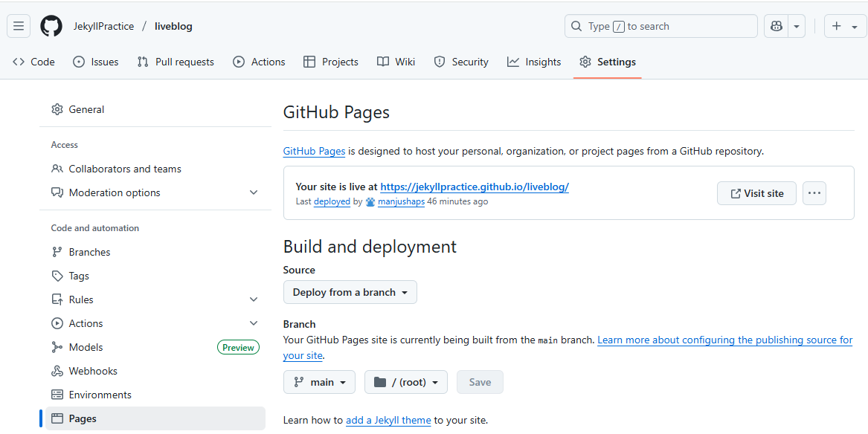The height and width of the screenshot is (434, 868).
Task: Select Pages in the sidebar
Action: tap(155, 418)
